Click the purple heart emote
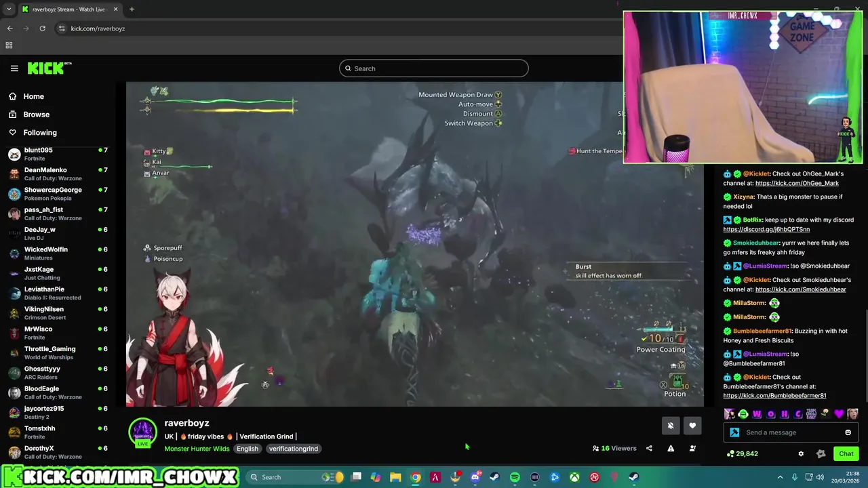Screen dimensions: 868x488 [x=839, y=414]
